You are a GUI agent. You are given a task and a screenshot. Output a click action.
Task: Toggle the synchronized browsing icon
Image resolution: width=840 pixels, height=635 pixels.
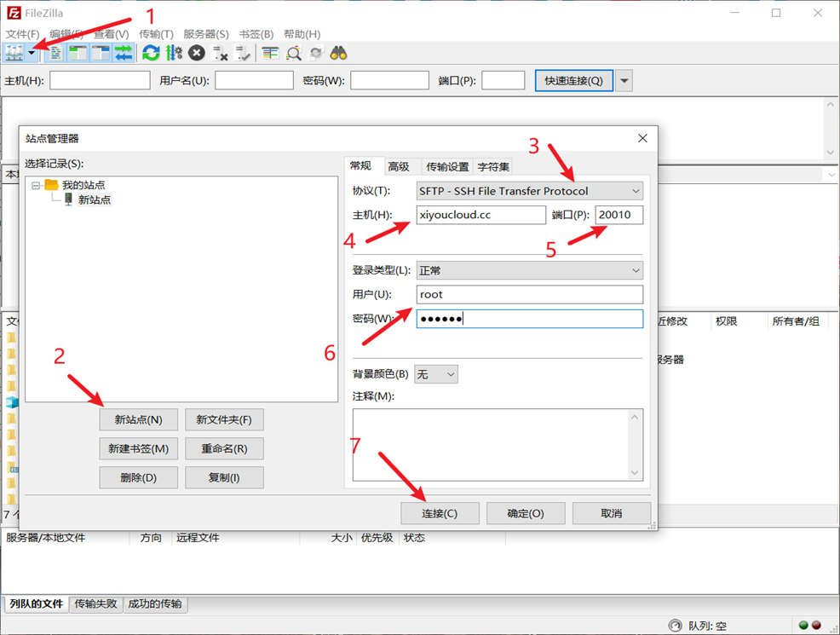point(316,53)
